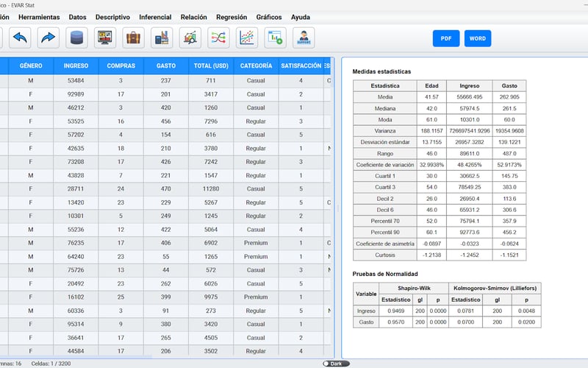Open the Descriptivo menu

point(112,17)
